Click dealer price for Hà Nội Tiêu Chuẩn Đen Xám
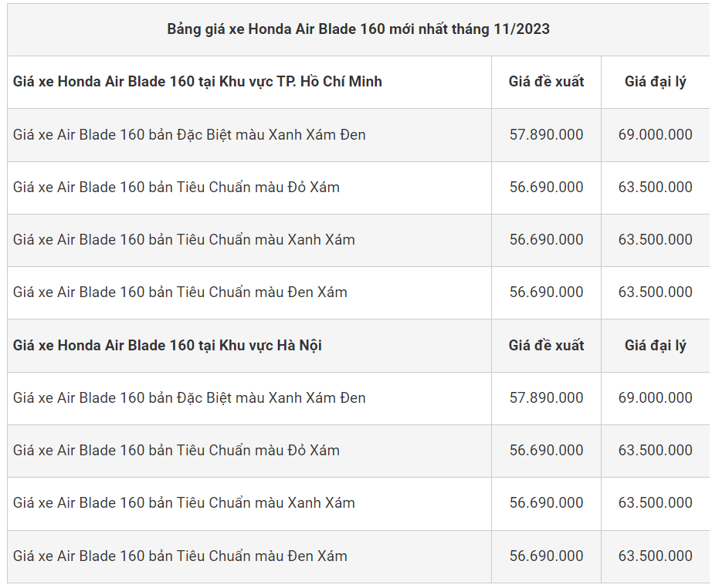Screen dimensions: 712x588 (x=655, y=556)
